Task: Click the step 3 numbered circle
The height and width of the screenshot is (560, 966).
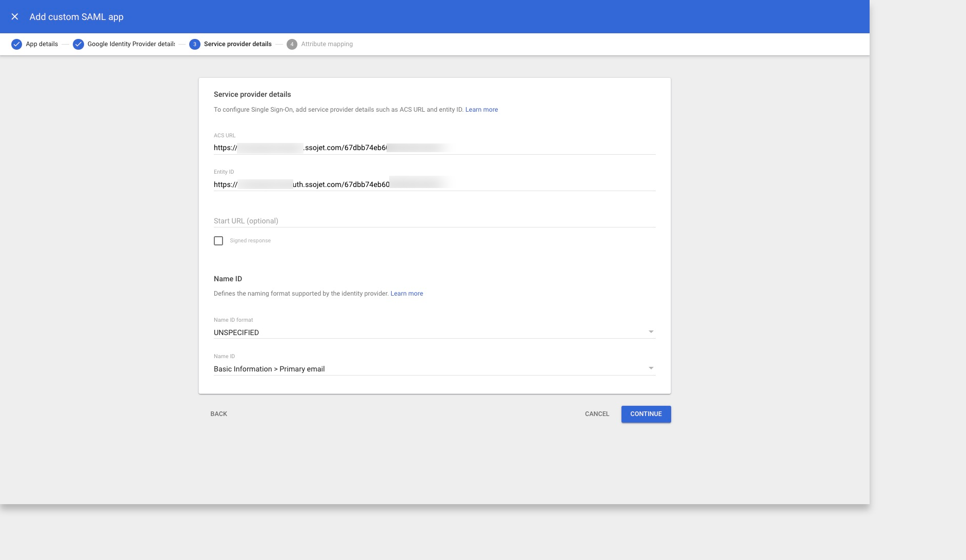Action: pyautogui.click(x=194, y=44)
